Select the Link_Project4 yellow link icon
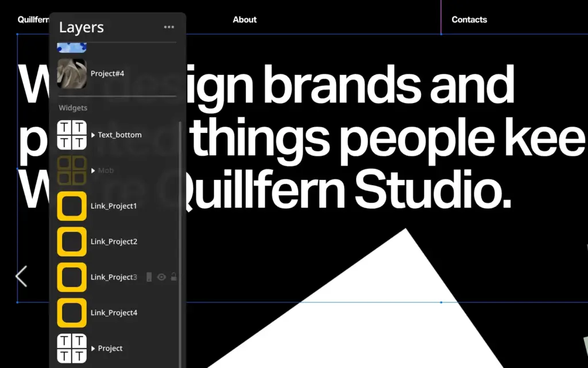 (72, 313)
